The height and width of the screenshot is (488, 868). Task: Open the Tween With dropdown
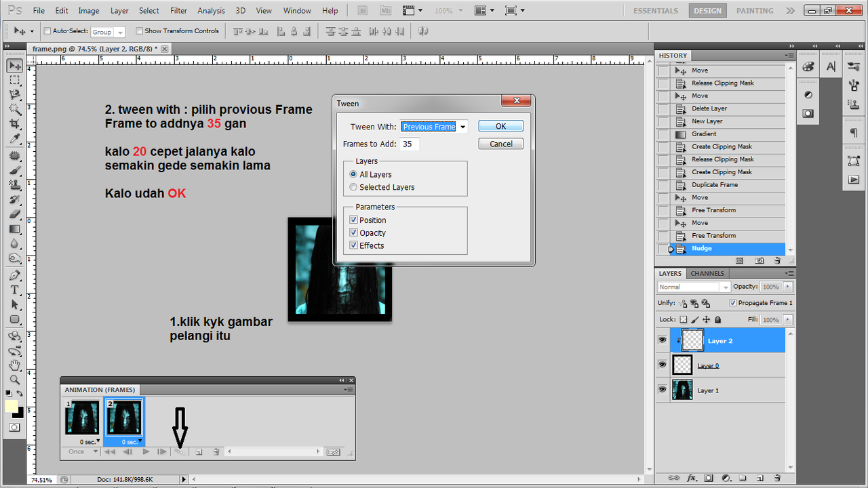(x=462, y=126)
